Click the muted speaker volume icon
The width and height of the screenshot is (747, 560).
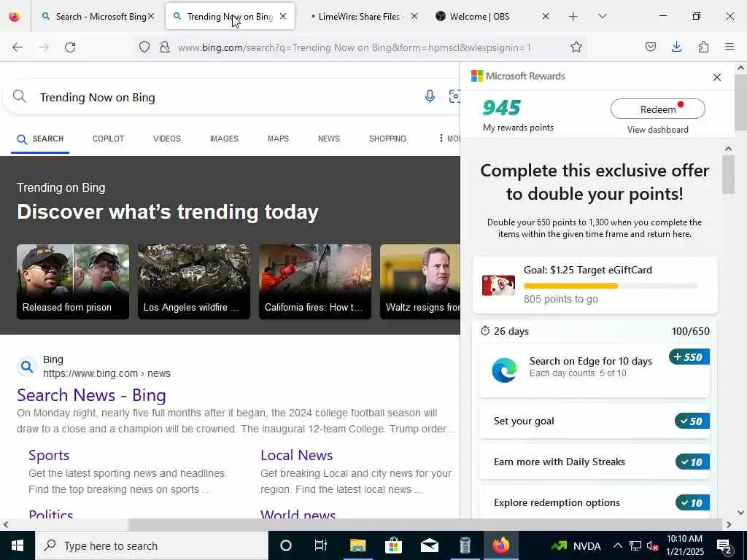click(653, 545)
